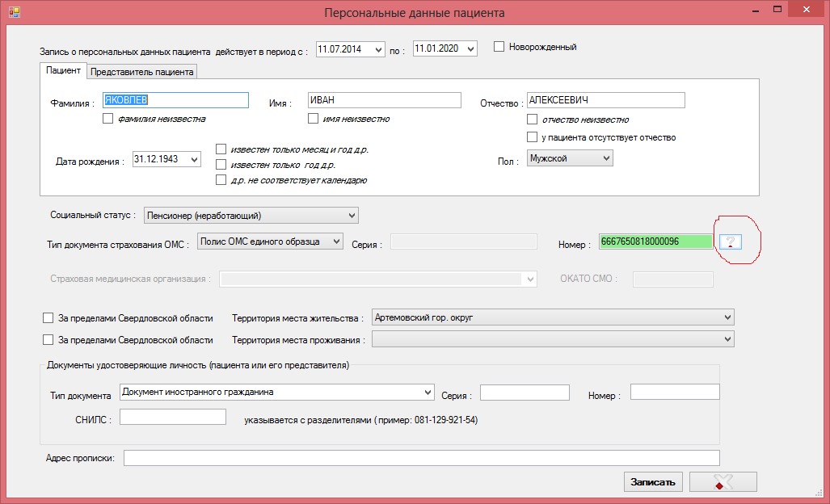
Task: Click the application icon in title bar
Action: [15, 11]
